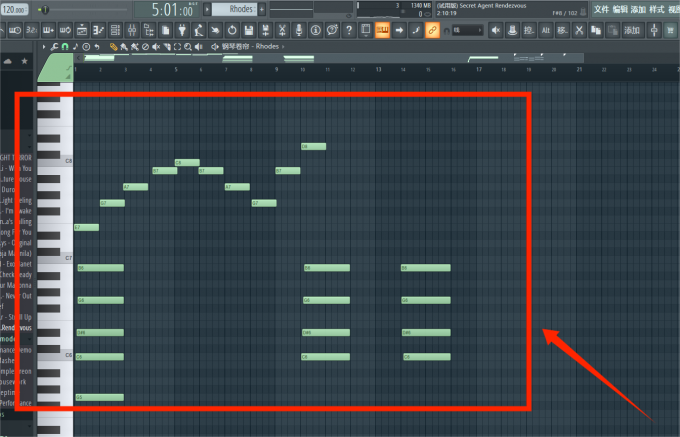680x437 pixels.
Task: Click the star favorites icon in browser
Action: [25, 61]
